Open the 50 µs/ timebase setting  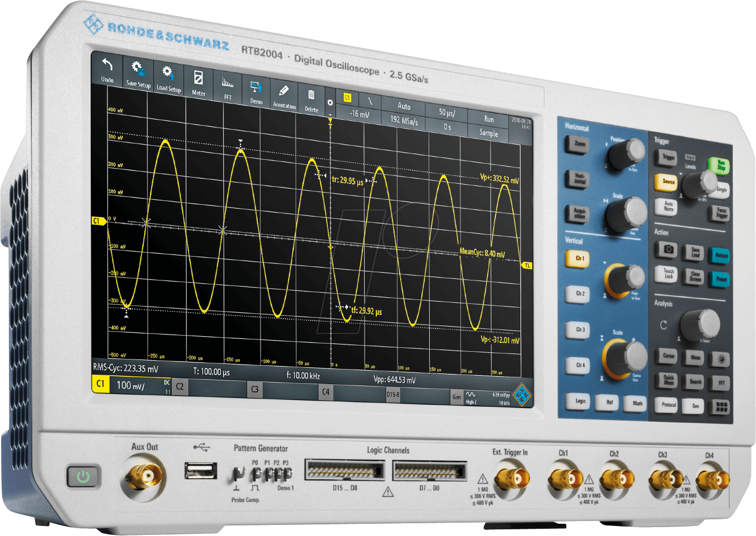tap(446, 112)
